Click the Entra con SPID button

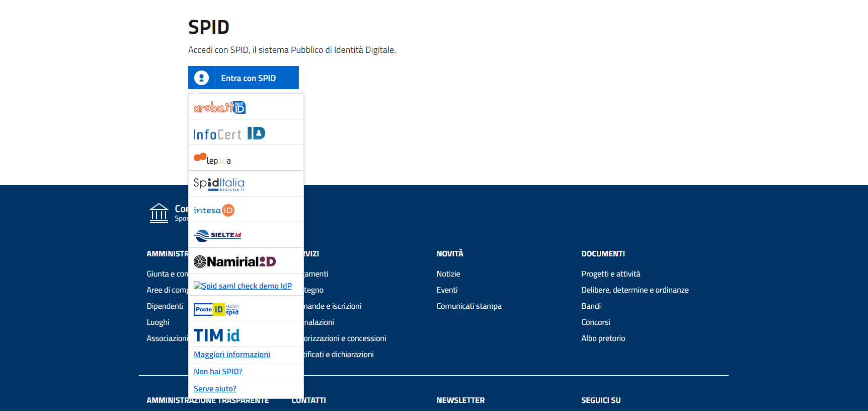point(244,78)
